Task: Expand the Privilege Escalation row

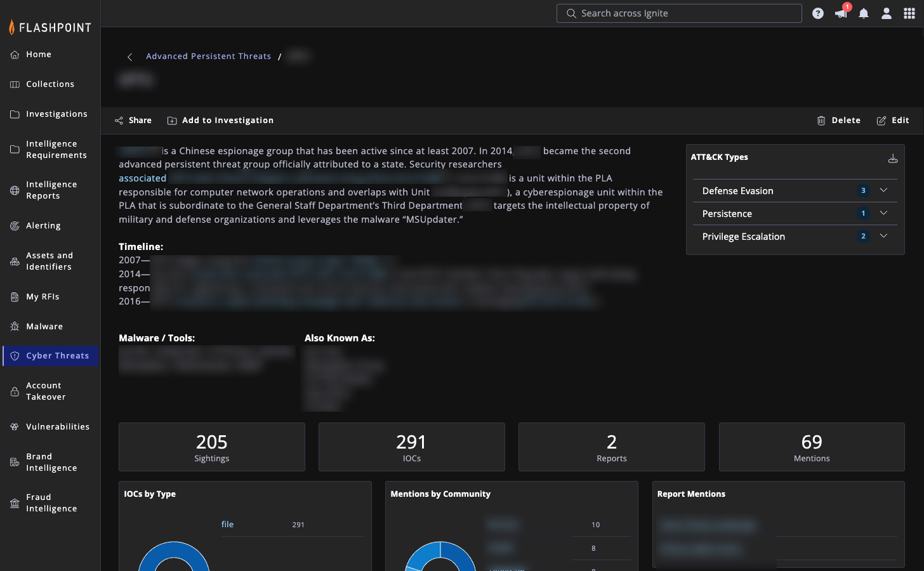Action: point(883,236)
